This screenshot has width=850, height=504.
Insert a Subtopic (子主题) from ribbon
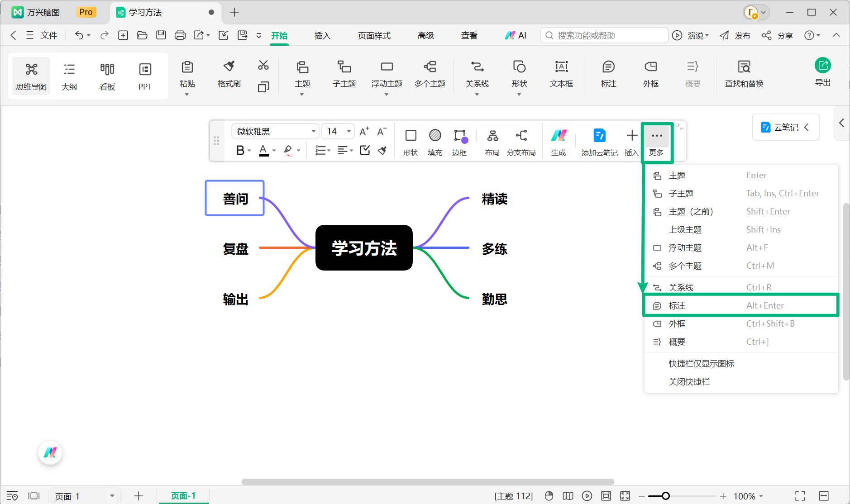click(x=344, y=74)
